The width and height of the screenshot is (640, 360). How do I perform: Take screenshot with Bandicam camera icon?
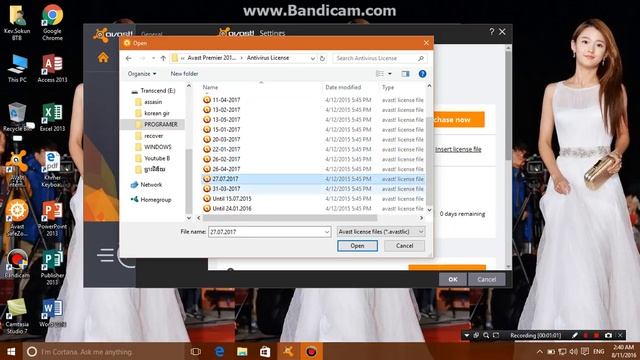[608, 335]
